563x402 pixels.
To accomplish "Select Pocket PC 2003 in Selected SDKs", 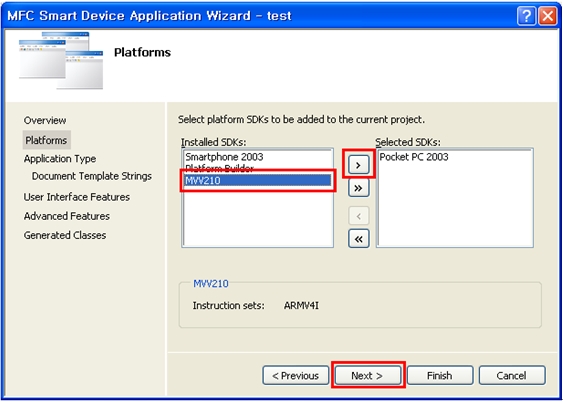I will [x=414, y=157].
